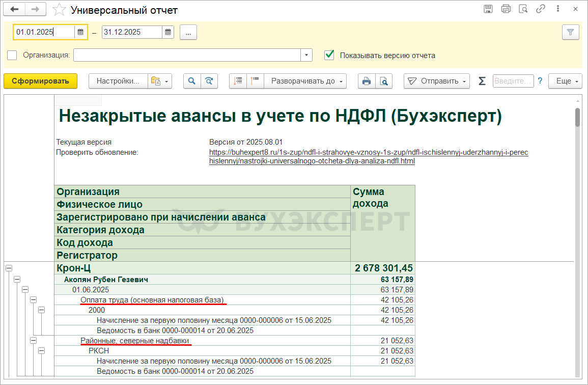Add report to favorites with star icon
The image size is (588, 385).
click(x=59, y=10)
